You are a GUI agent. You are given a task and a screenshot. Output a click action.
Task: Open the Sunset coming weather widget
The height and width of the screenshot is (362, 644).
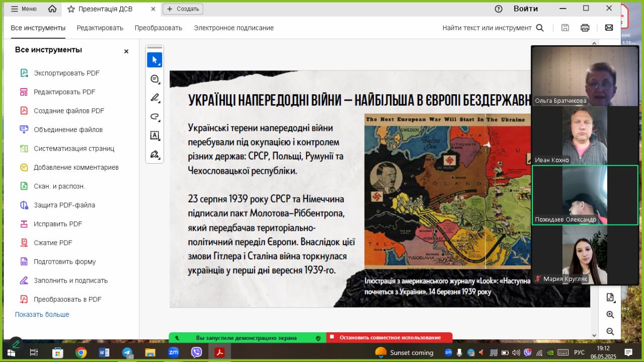405,352
